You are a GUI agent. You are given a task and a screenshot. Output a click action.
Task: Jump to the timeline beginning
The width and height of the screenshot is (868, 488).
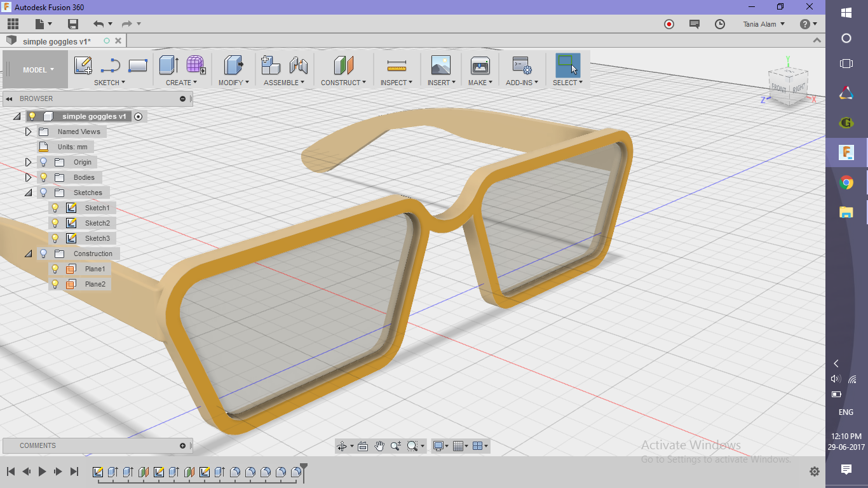11,471
